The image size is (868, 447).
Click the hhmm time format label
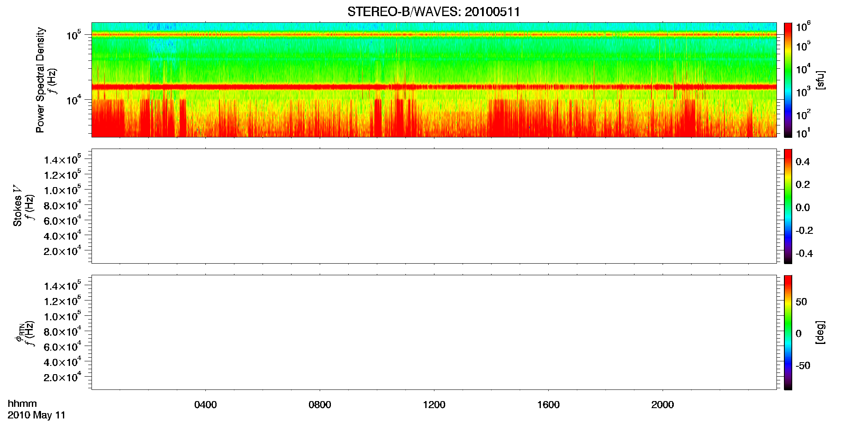pyautogui.click(x=22, y=404)
